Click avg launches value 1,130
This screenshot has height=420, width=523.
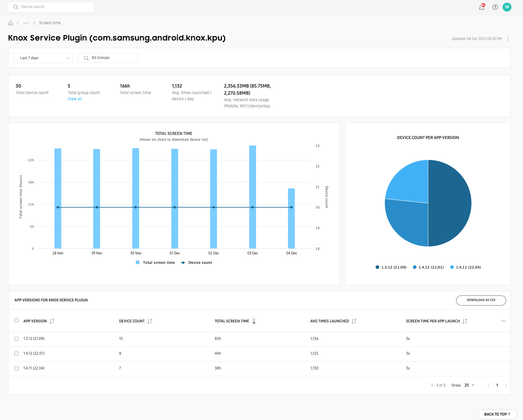click(x=314, y=368)
